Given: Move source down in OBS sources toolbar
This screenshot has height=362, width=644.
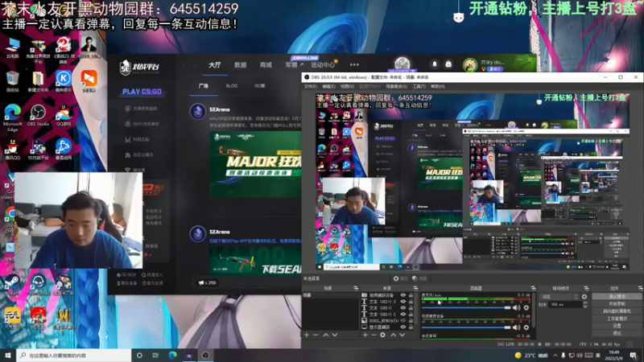Looking at the screenshot, I should (x=402, y=335).
